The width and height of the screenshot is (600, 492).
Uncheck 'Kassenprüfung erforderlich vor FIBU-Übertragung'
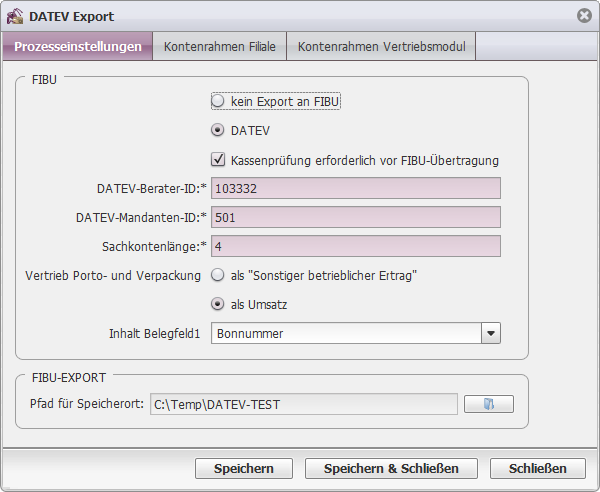tap(218, 159)
